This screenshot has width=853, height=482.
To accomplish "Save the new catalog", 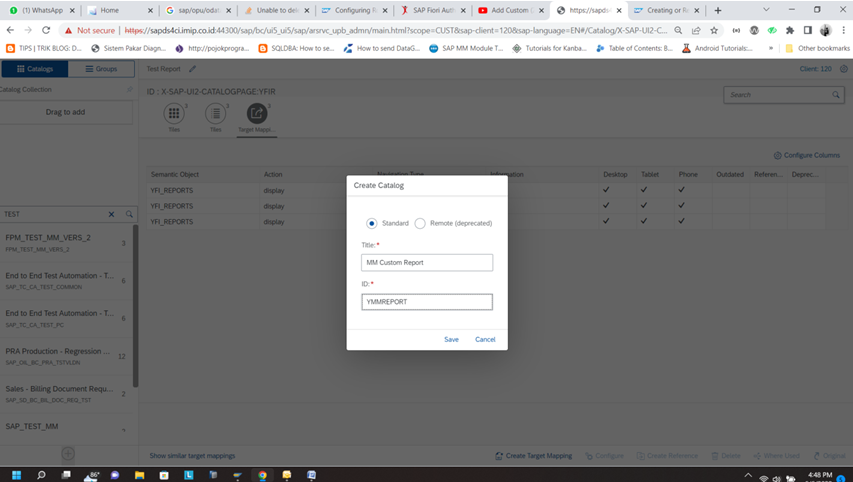I will pyautogui.click(x=452, y=339).
